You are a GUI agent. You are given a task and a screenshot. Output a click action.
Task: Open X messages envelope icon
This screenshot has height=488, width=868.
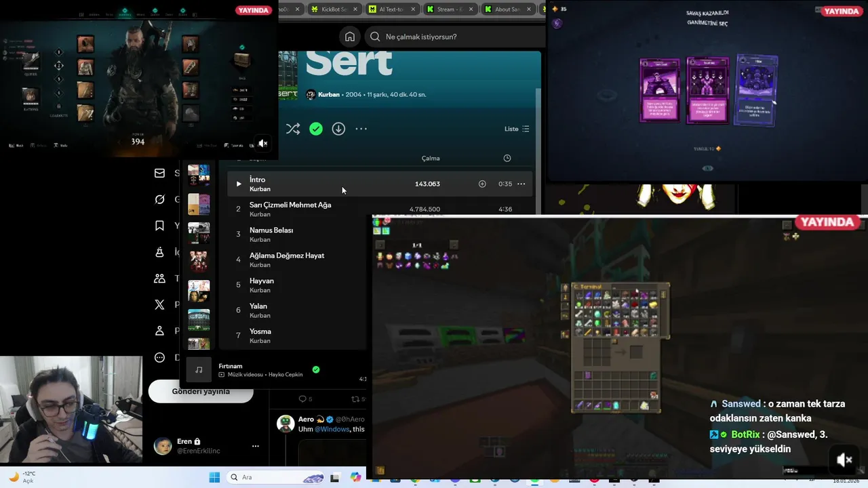pos(159,173)
